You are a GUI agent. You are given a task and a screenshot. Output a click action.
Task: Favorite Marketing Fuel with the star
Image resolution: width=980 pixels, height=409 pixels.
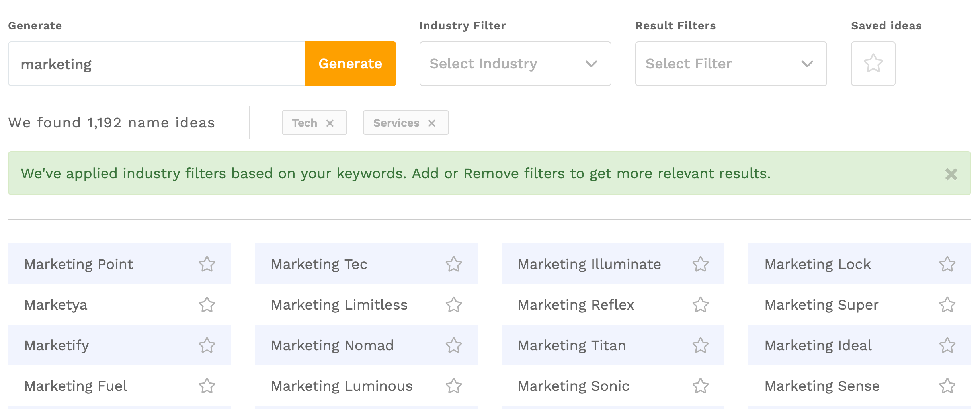[x=207, y=386]
